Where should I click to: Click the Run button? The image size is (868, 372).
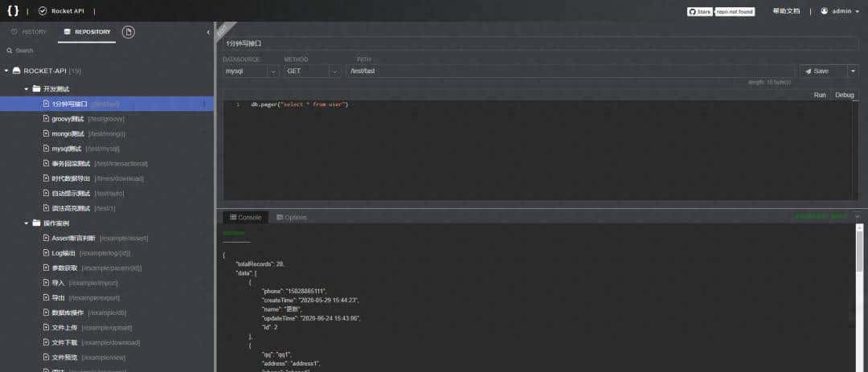point(820,95)
